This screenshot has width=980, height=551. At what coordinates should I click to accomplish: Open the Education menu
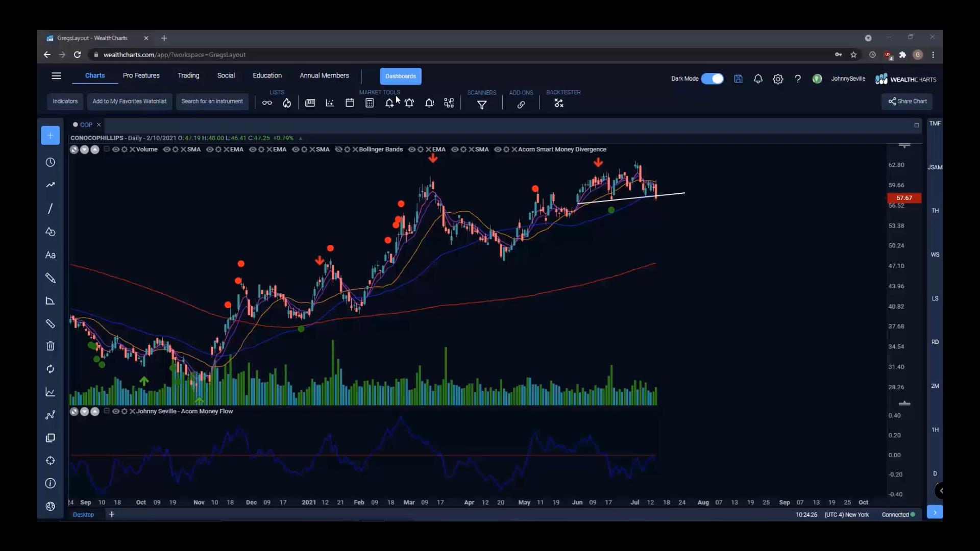(x=267, y=76)
